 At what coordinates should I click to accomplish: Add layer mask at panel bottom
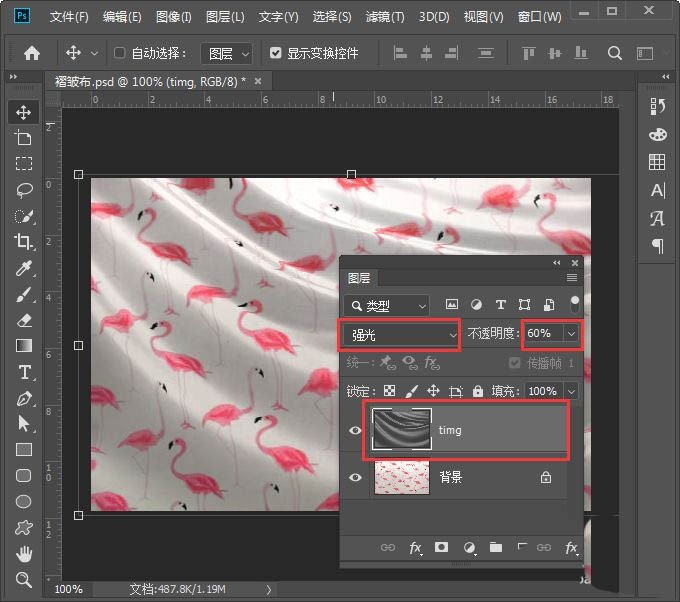tap(441, 547)
